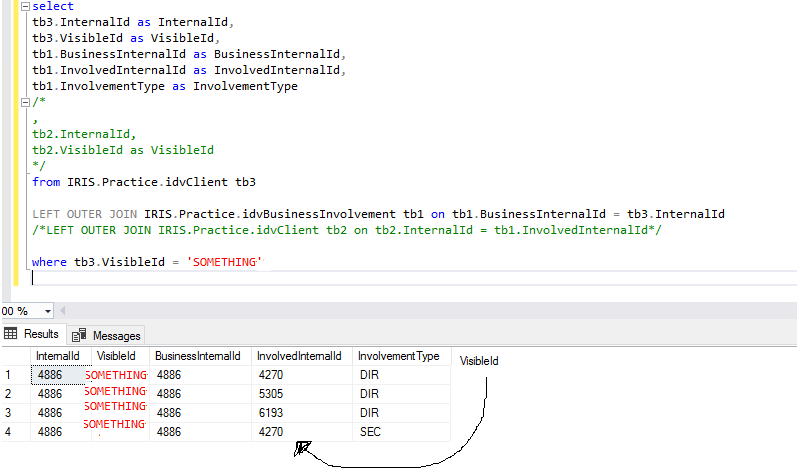The image size is (797, 475).
Task: Select the InvolvedInternalId column header
Action: pyautogui.click(x=300, y=356)
